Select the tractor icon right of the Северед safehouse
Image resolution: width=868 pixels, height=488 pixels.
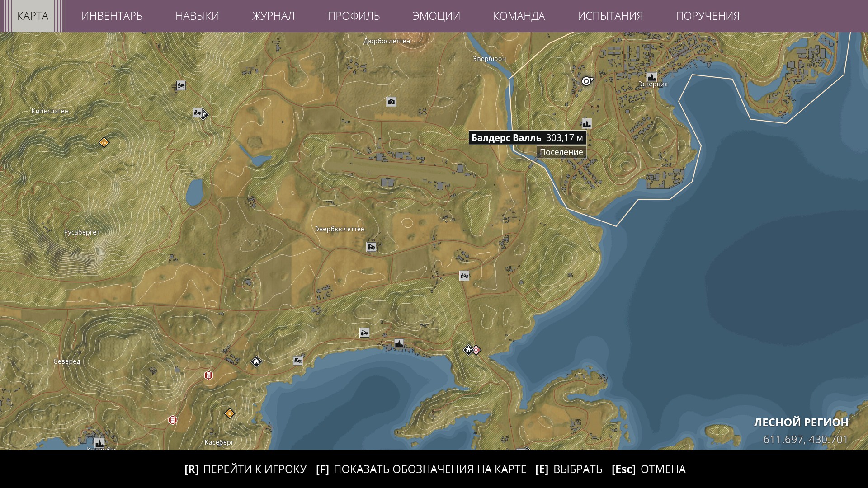pos(297,360)
